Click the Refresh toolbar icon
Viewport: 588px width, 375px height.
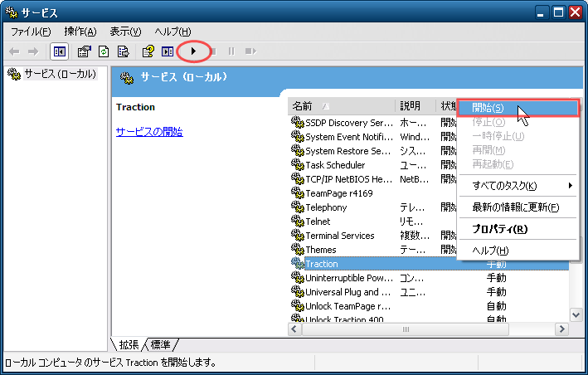(x=104, y=51)
